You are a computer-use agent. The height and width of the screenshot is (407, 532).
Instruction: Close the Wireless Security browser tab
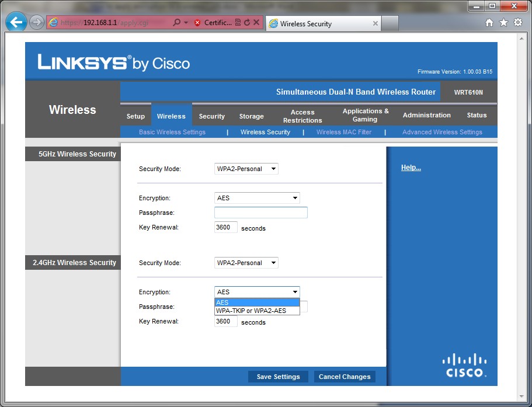(x=375, y=23)
